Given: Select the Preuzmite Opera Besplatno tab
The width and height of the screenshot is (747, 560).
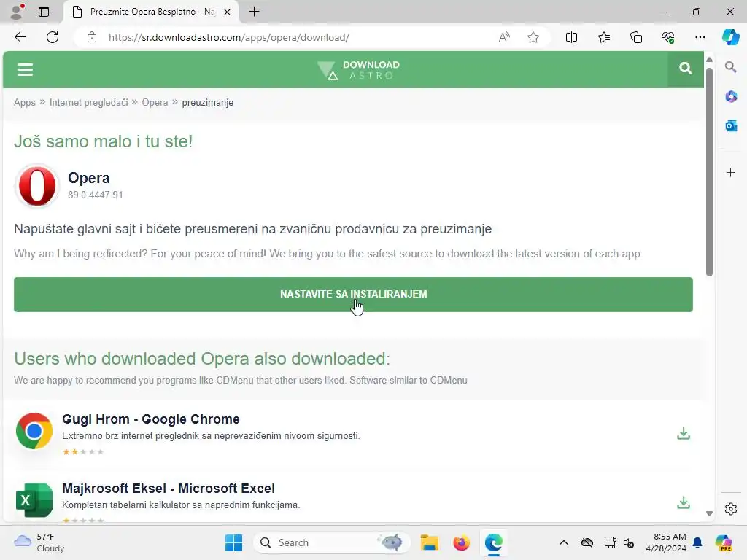Looking at the screenshot, I should pos(152,12).
